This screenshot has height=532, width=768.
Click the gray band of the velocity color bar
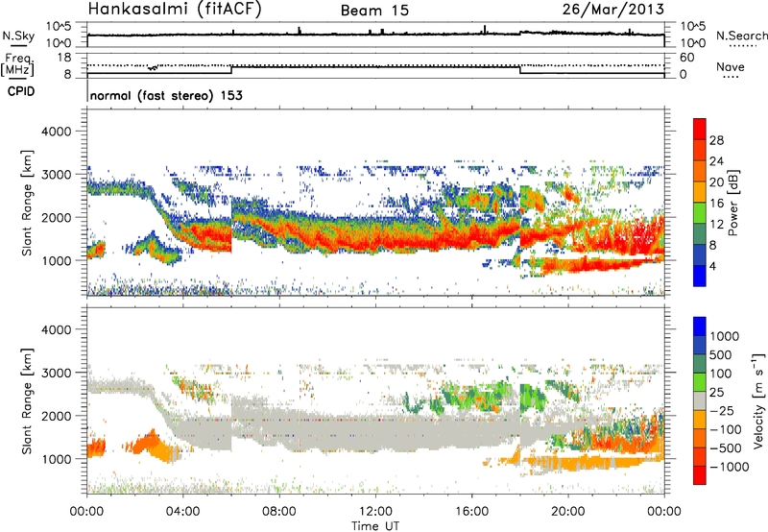coord(700,401)
